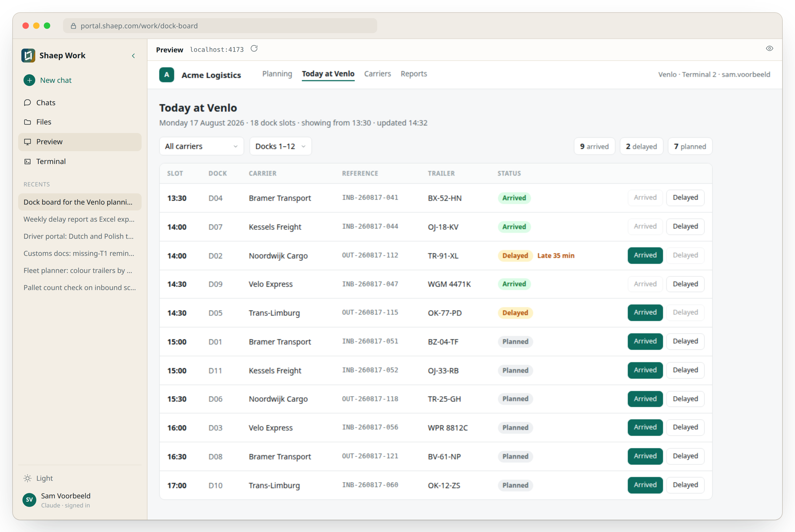
Task: Mark Velo Express WPR 8812C as Arrived
Action: pos(645,427)
